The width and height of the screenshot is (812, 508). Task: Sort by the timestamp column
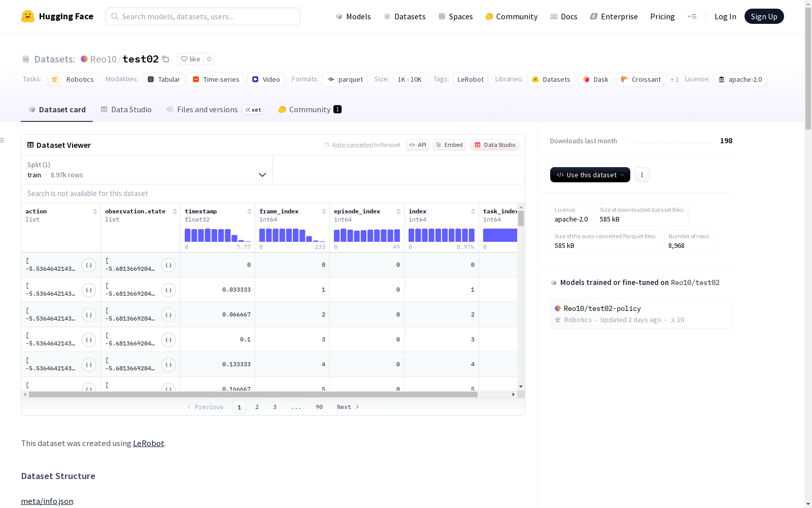pos(249,211)
